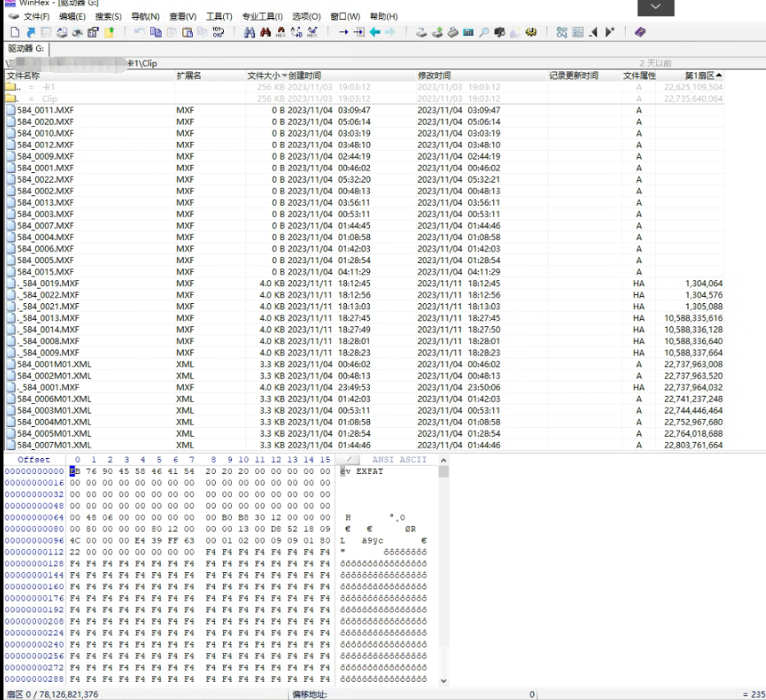Viewport: 766px width, 700px height.
Task: Sort by 文件名称 column header
Action: (x=90, y=75)
